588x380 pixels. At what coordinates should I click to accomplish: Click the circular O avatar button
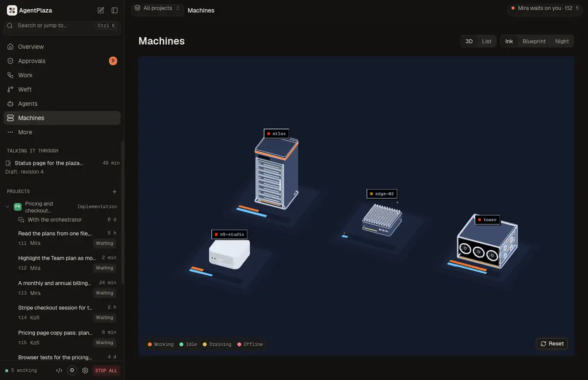point(72,371)
